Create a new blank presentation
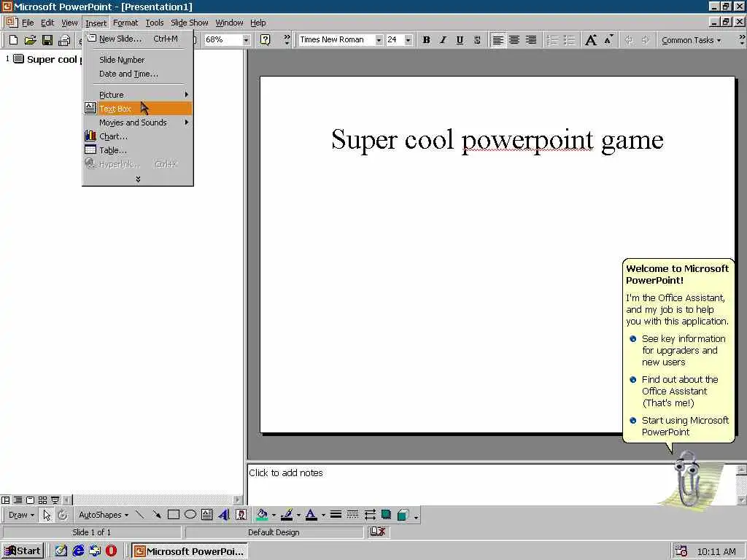 tap(13, 40)
